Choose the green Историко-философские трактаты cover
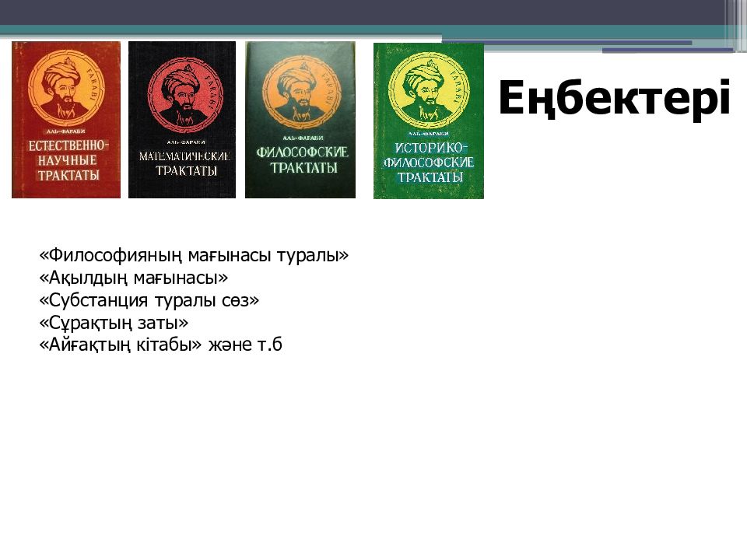 pos(428,121)
